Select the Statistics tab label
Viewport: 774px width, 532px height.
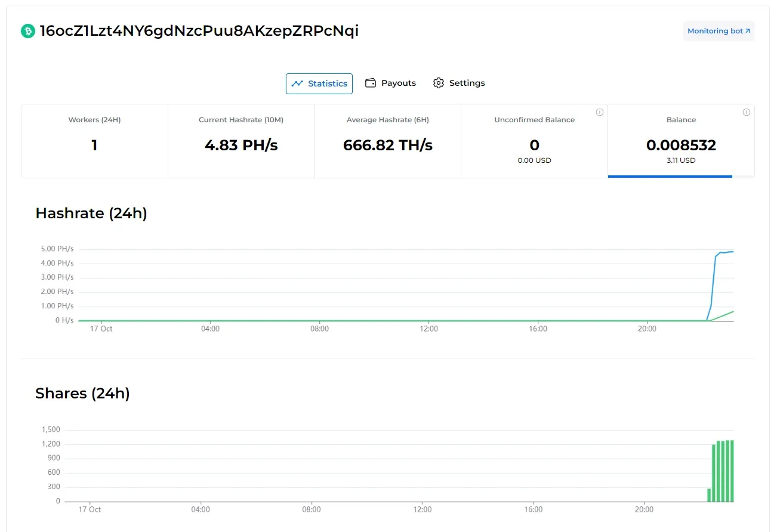pyautogui.click(x=327, y=83)
